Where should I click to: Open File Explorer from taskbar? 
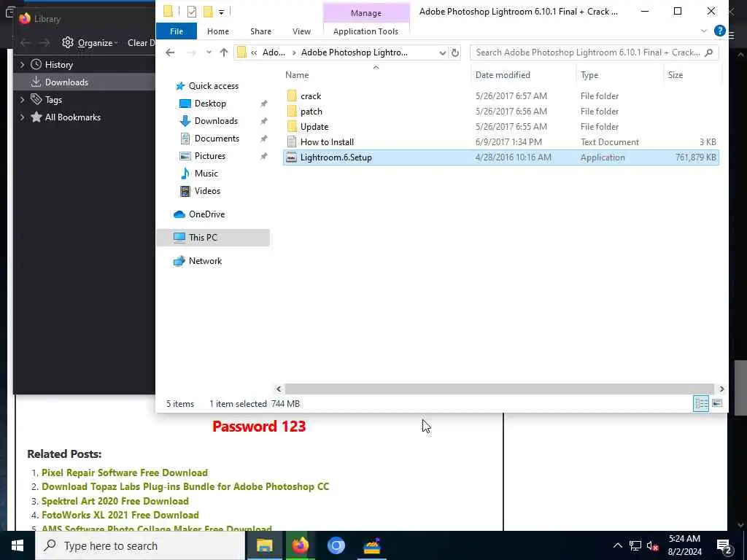tap(264, 545)
